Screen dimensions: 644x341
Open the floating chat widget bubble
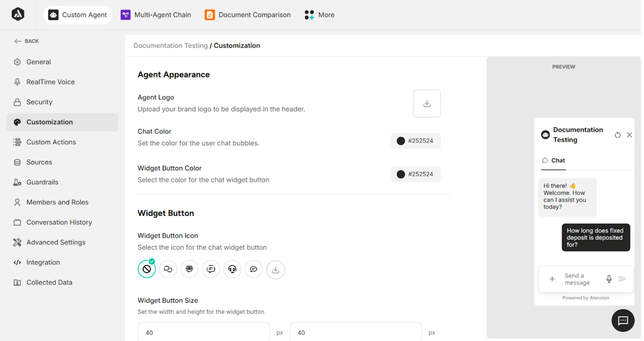pyautogui.click(x=623, y=321)
